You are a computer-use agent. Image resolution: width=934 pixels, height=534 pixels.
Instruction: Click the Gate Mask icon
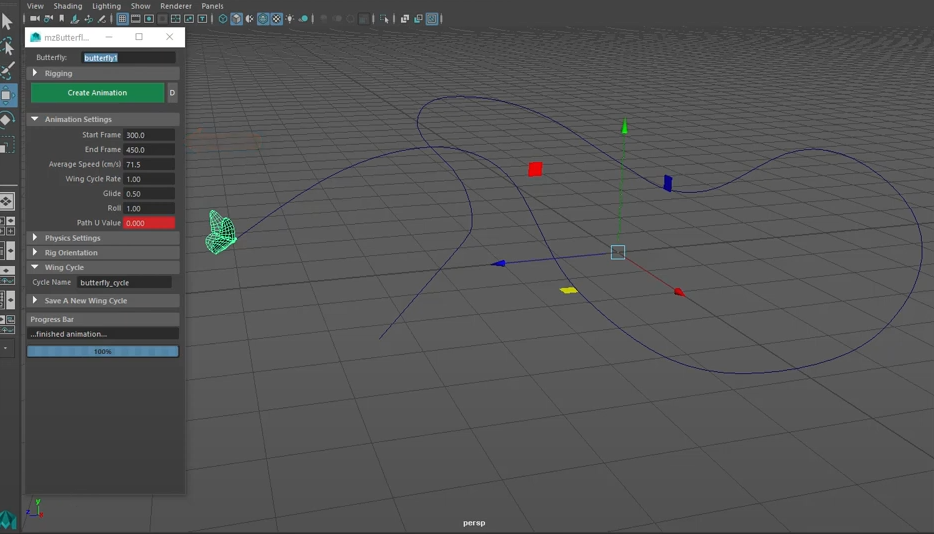[x=163, y=18]
